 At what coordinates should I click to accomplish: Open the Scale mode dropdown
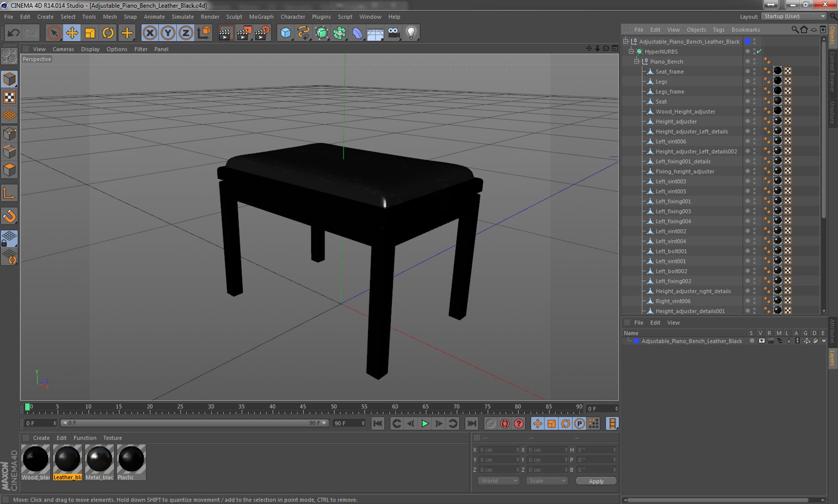[547, 481]
